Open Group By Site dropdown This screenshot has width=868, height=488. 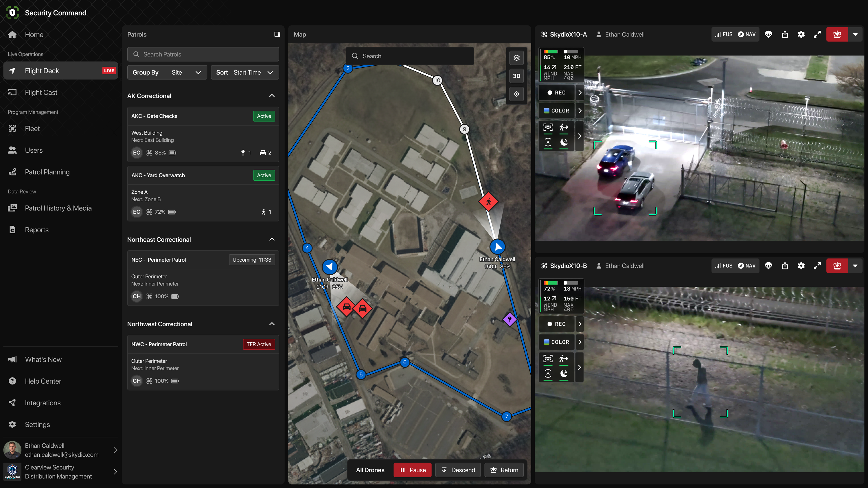(167, 72)
